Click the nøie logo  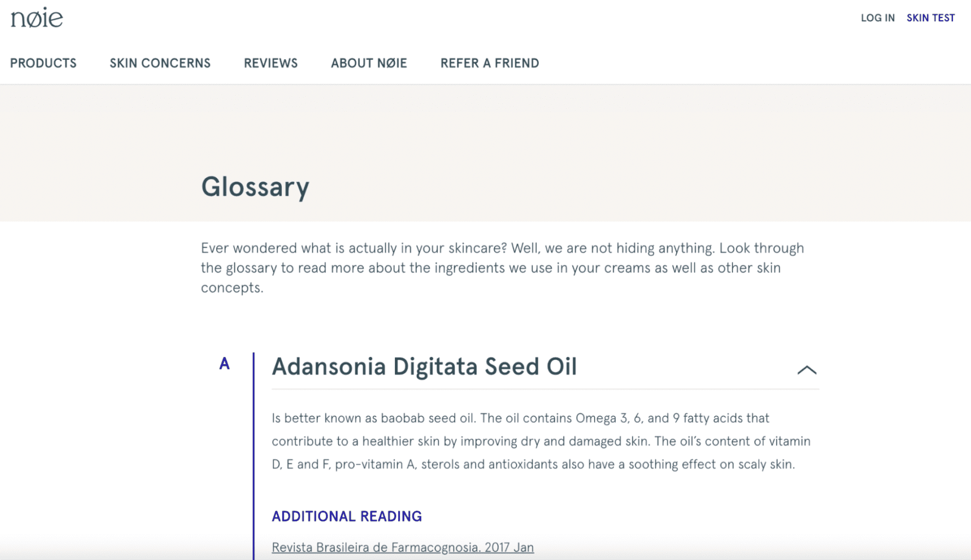coord(37,18)
